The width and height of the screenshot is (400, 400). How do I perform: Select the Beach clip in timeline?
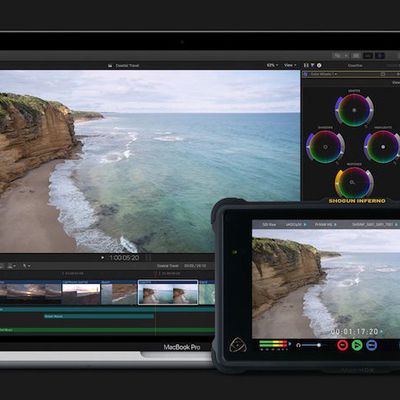coord(119,292)
